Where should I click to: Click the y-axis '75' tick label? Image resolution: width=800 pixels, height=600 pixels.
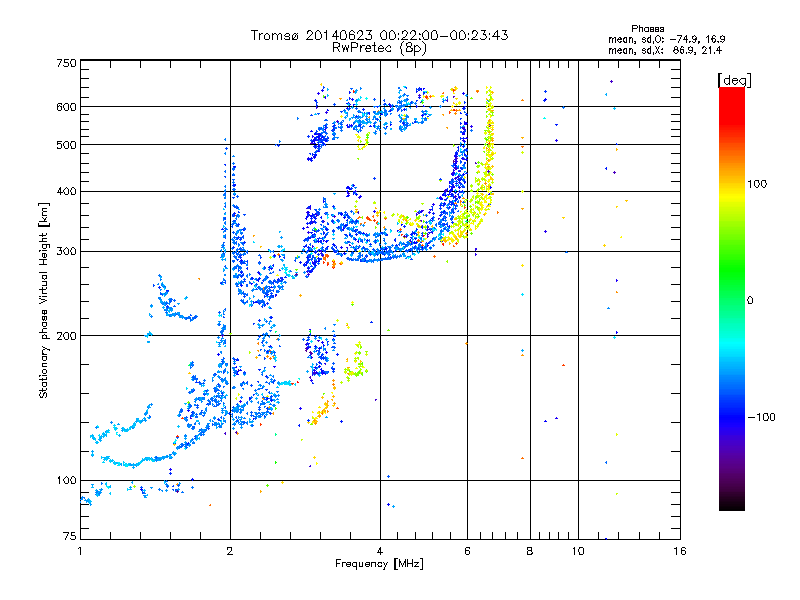(70, 536)
